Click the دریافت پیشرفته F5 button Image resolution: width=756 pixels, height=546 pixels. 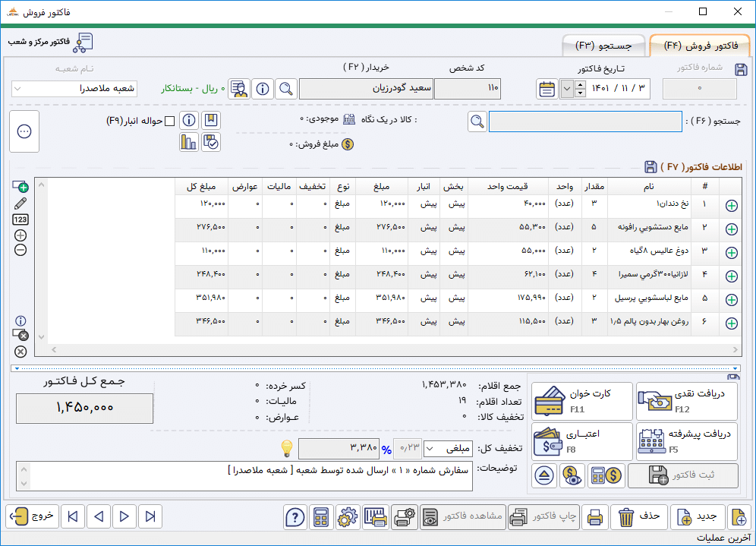coord(687,441)
